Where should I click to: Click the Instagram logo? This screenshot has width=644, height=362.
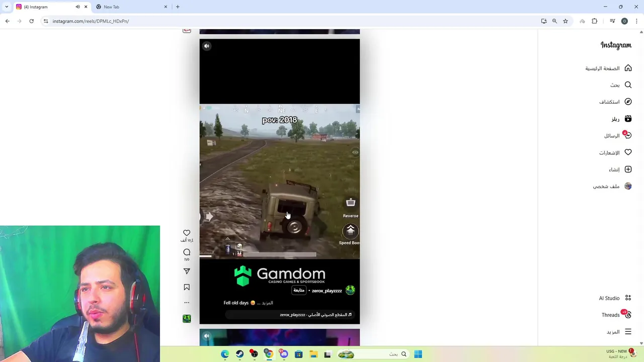coord(616,45)
